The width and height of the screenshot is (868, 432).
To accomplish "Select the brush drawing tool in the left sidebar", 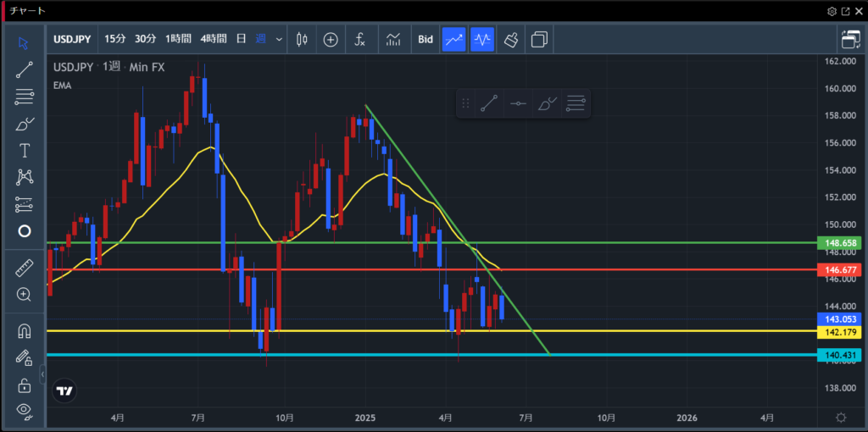I will [x=24, y=124].
